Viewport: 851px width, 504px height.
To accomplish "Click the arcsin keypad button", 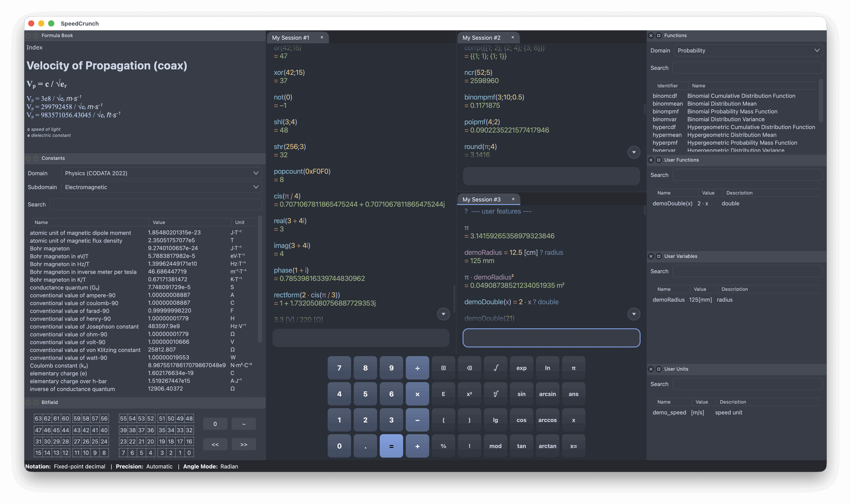I will point(547,394).
